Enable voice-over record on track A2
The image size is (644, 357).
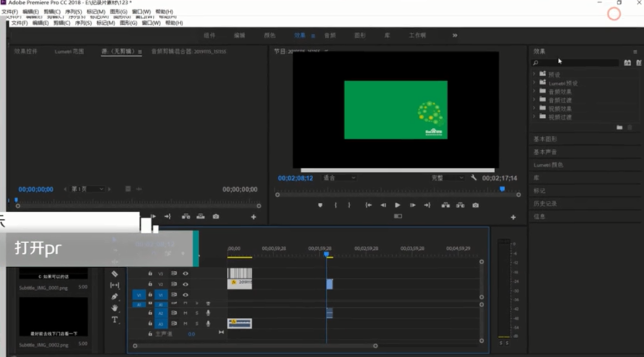[x=208, y=313]
